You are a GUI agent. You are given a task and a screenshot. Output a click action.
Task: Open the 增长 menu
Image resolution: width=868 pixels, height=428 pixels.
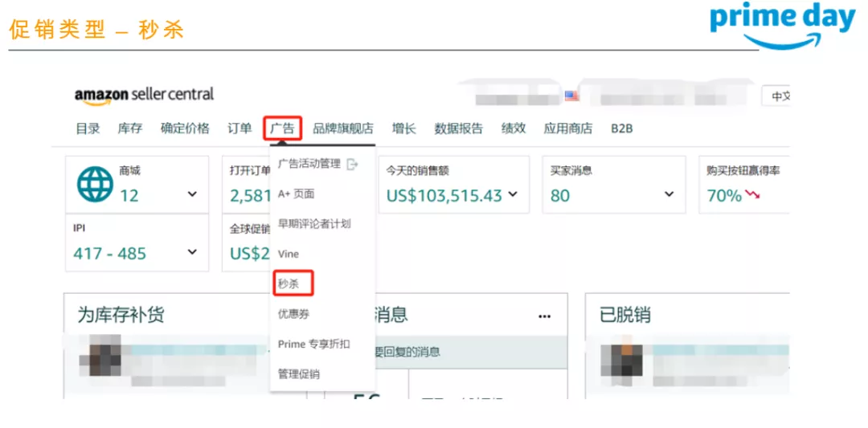[x=403, y=128]
